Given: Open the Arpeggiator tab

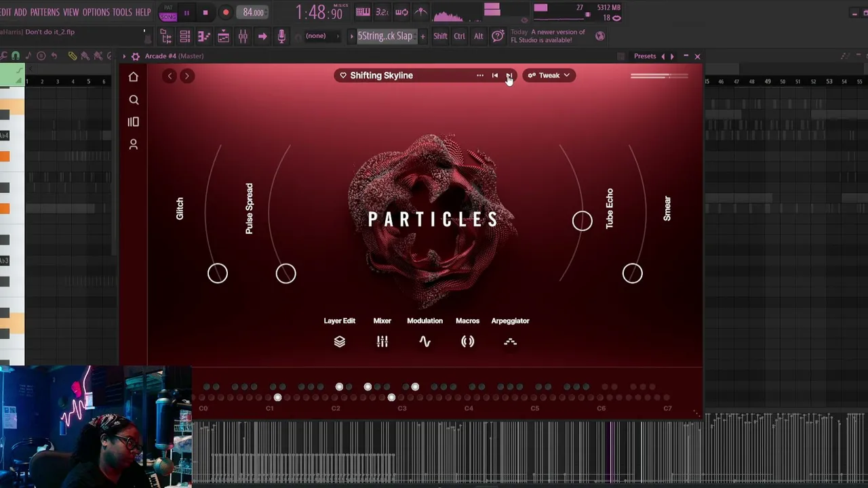Looking at the screenshot, I should click(511, 333).
